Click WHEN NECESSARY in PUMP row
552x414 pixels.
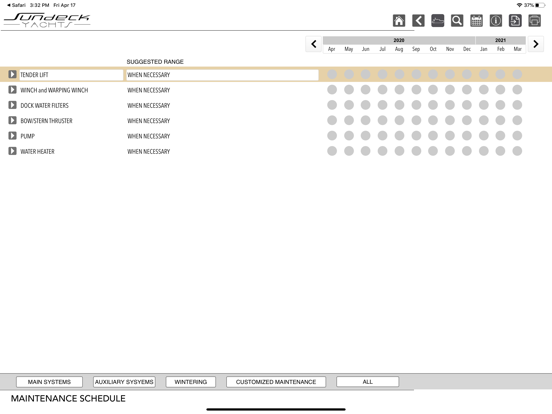(x=149, y=136)
